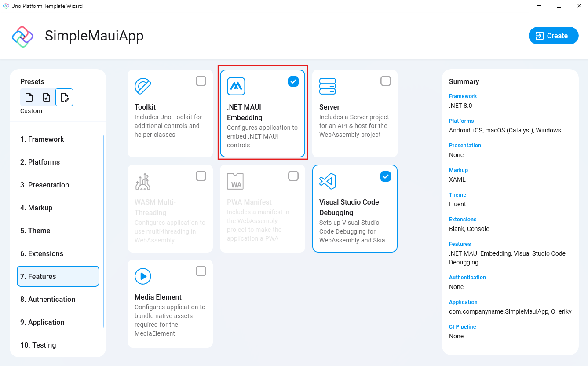This screenshot has width=588, height=366.
Task: Enable the Server feature checkbox
Action: click(x=386, y=81)
